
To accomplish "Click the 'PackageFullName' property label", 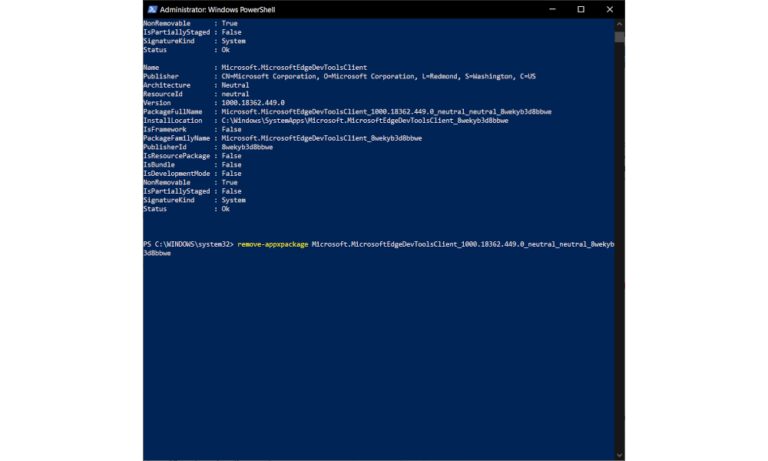I will pos(172,112).
